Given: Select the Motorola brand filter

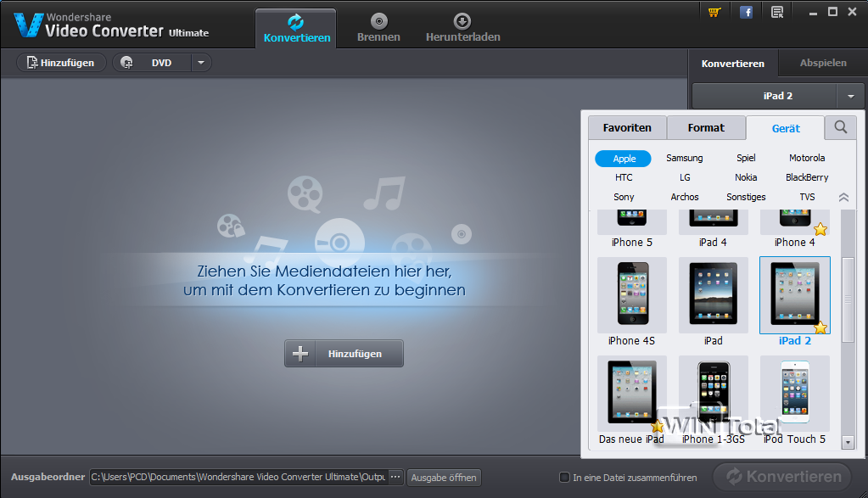Looking at the screenshot, I should pyautogui.click(x=807, y=158).
